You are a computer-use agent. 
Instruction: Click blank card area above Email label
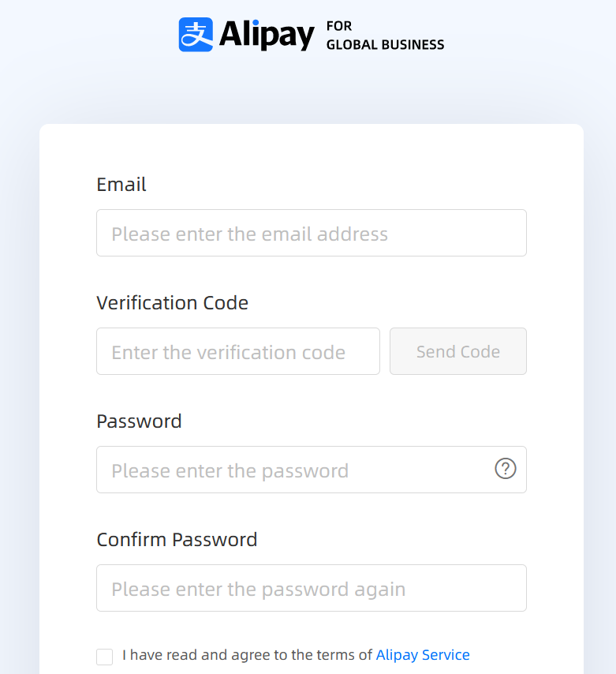[311, 148]
